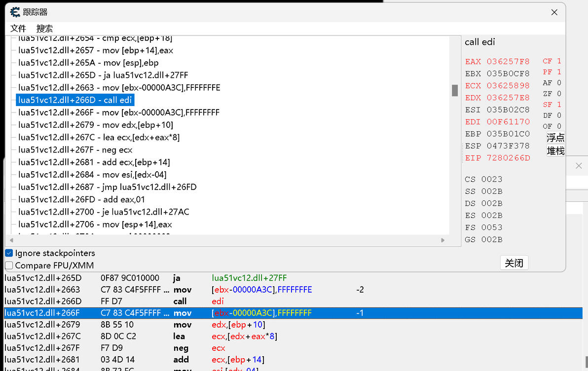Click the OF 0 flag
Viewport: 588px width, 371px height.
click(x=552, y=126)
